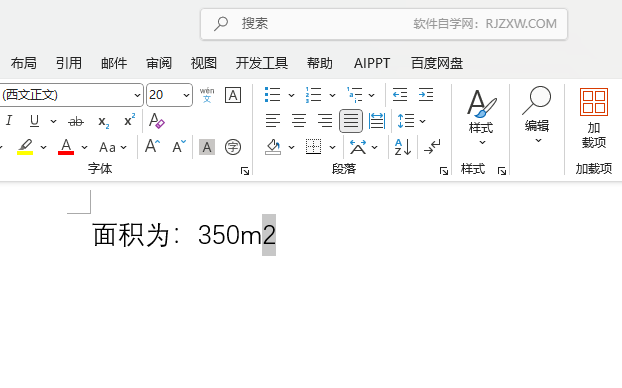Screen dimensions: 622x388
Task: Open borders dropdown arrow
Action: point(332,148)
